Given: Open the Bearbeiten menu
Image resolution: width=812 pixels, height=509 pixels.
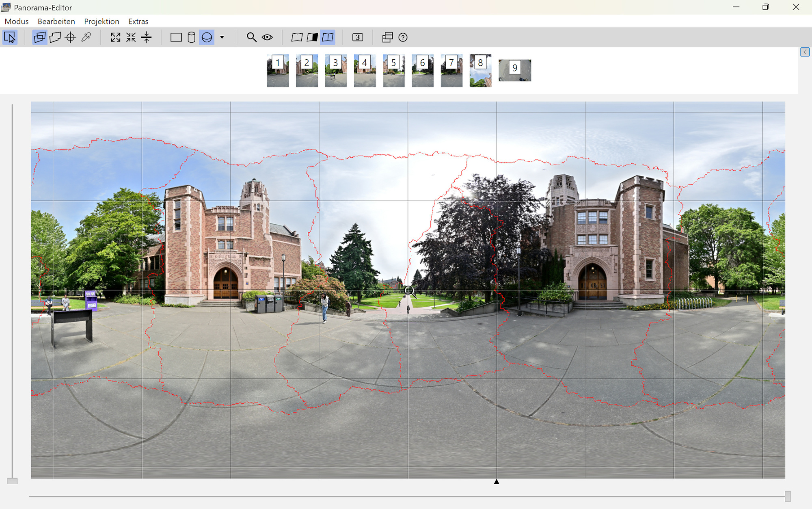Looking at the screenshot, I should point(56,21).
